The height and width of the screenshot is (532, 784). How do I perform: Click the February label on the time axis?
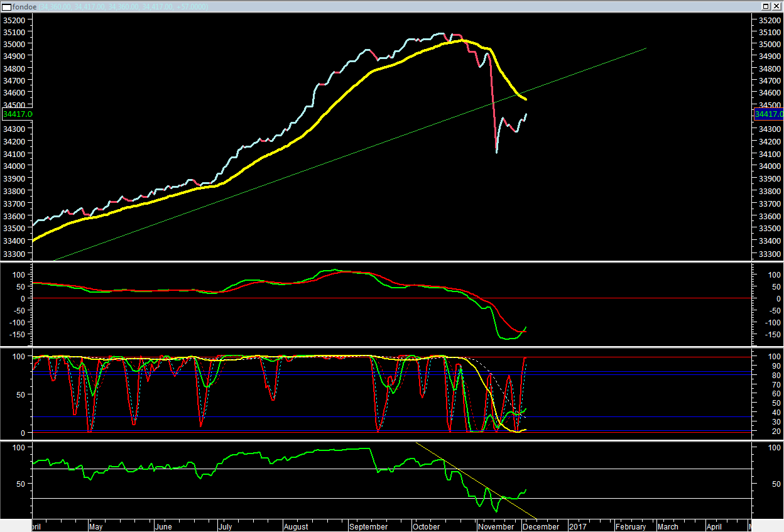(630, 527)
